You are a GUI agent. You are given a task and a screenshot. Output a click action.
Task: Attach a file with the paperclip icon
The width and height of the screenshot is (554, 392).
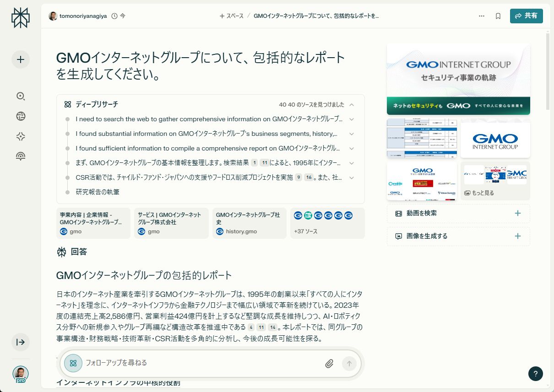329,363
